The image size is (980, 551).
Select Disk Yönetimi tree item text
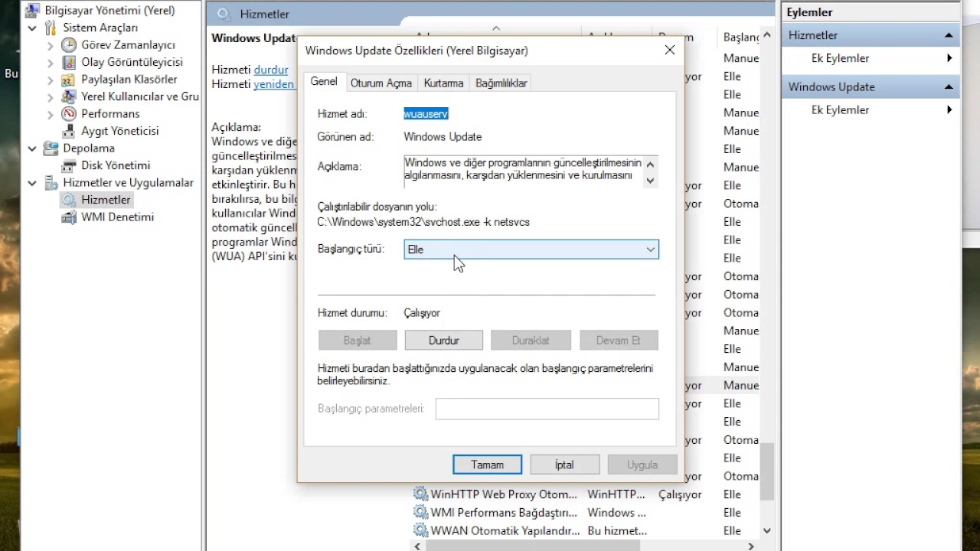(x=116, y=165)
